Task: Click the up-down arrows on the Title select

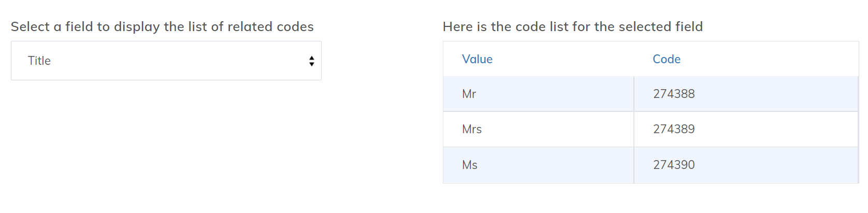Action: pos(311,61)
